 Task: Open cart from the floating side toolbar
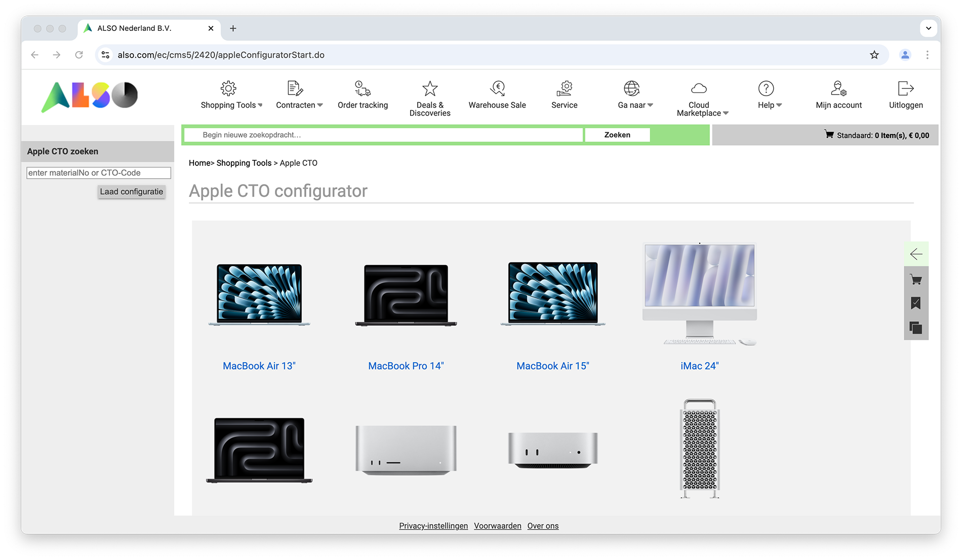coord(916,279)
